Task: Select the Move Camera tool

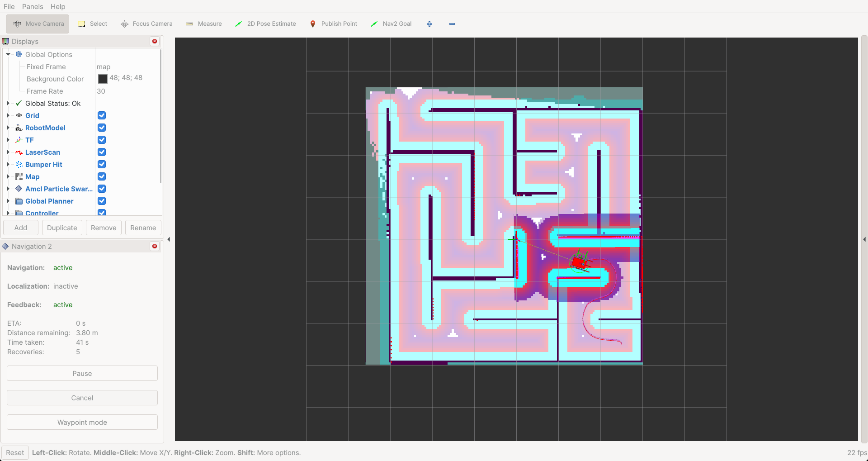Action: click(37, 24)
